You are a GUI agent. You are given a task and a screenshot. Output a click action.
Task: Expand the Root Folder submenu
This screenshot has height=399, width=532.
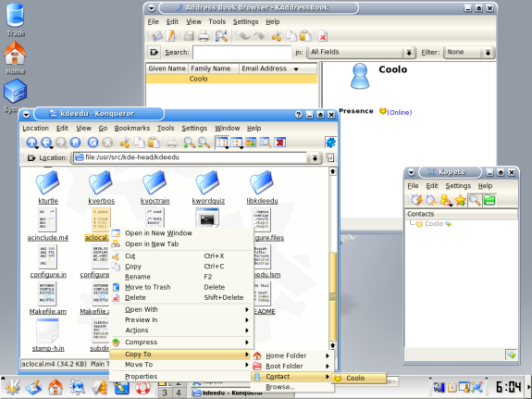pos(291,366)
